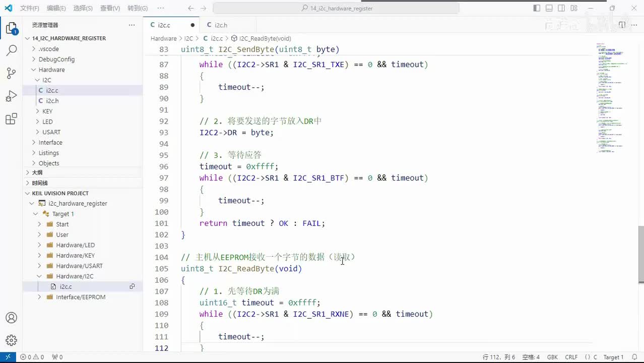This screenshot has width=644, height=363.
Task: Change the GBK file encoding
Action: pyautogui.click(x=552, y=357)
